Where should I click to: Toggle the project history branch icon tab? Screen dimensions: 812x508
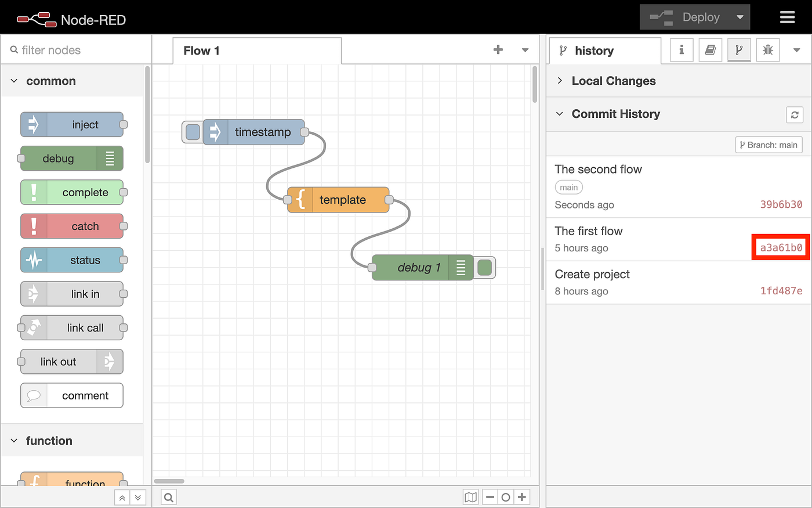[x=739, y=51]
